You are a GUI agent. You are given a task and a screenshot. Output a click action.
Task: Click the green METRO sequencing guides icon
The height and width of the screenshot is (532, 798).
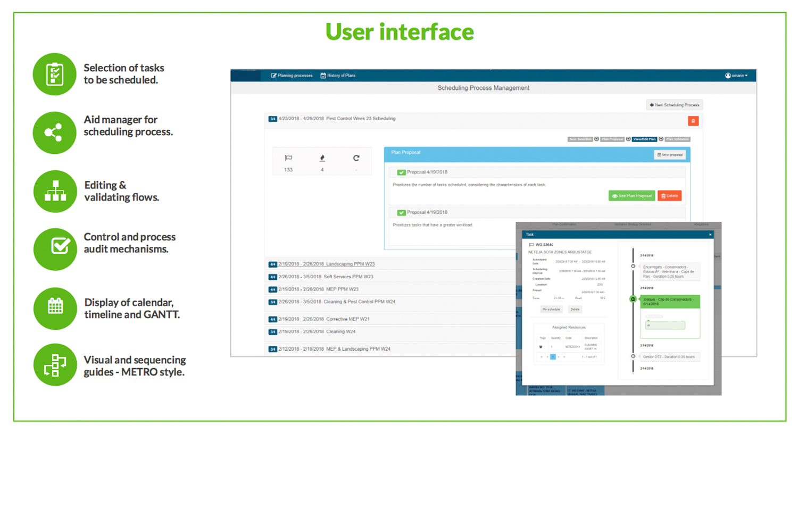pos(55,364)
